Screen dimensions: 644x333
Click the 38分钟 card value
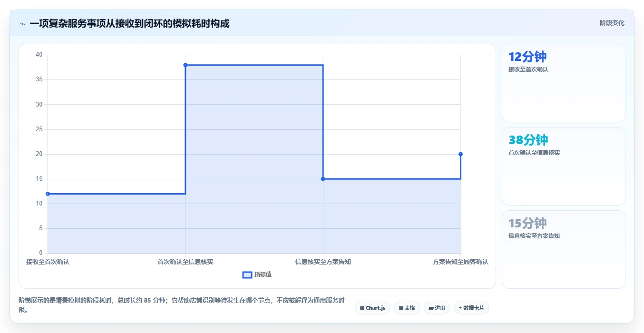pyautogui.click(x=528, y=140)
